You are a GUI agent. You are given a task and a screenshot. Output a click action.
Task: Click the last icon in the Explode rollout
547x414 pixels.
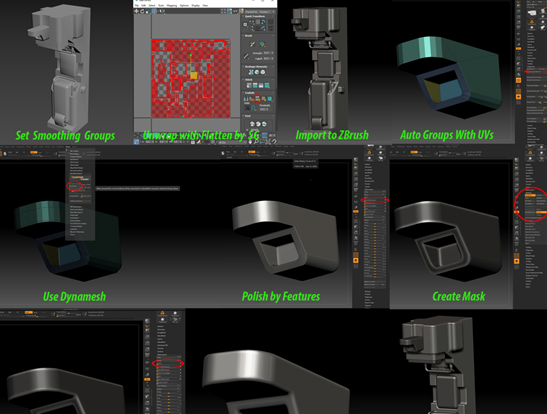[x=270, y=98]
